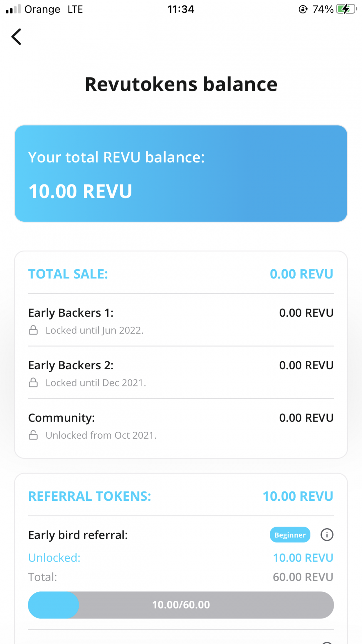Image resolution: width=362 pixels, height=644 pixels.
Task: Select the REFERRAL TOKENS section header
Action: (x=90, y=496)
